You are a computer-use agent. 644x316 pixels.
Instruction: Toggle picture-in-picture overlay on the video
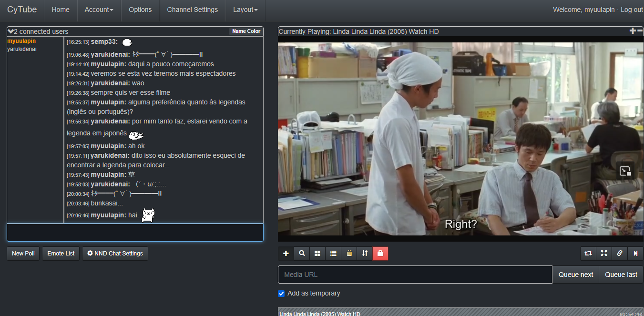(625, 171)
